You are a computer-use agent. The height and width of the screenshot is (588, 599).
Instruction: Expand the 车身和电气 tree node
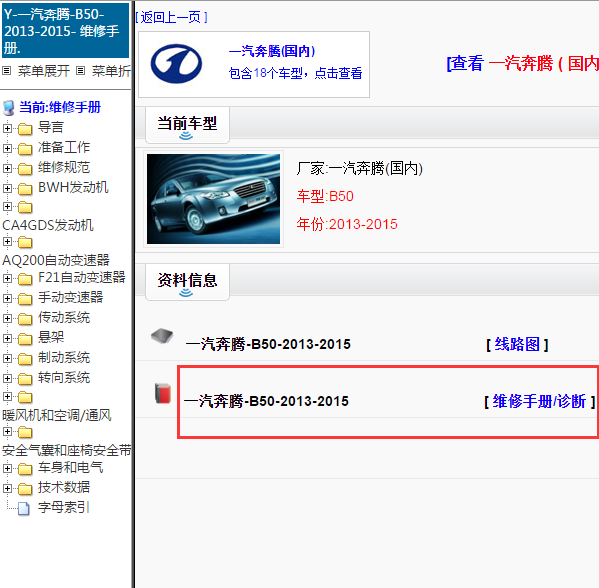coord(7,468)
